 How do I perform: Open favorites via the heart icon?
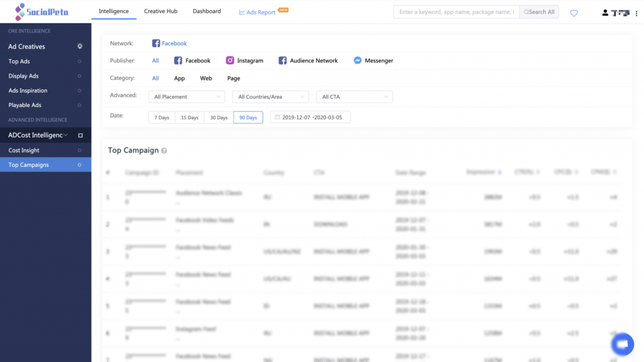[574, 13]
